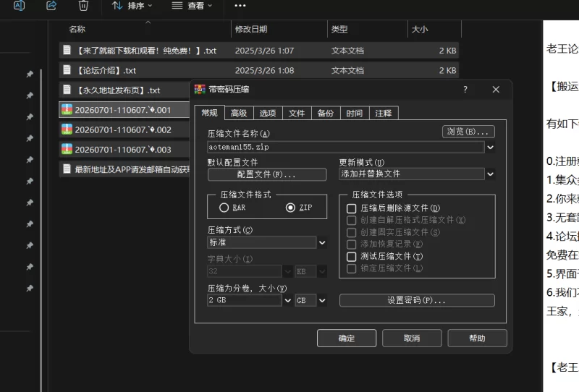Click 2025/3/26 1:08 date cell
Image resolution: width=579 pixels, height=392 pixels.
264,70
